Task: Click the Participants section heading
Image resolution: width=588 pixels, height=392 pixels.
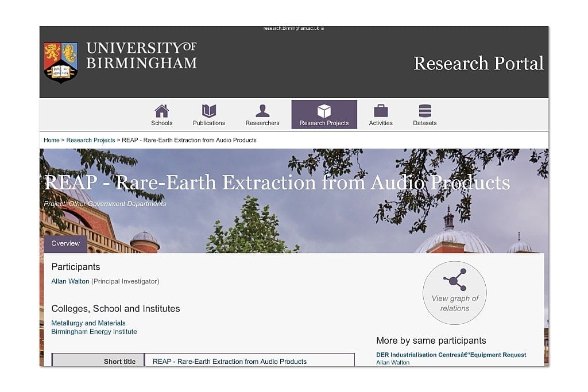Action: click(76, 267)
